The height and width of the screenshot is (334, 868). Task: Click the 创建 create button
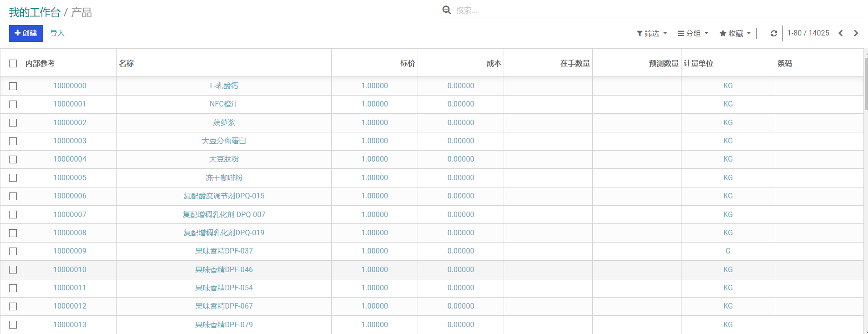tap(26, 33)
